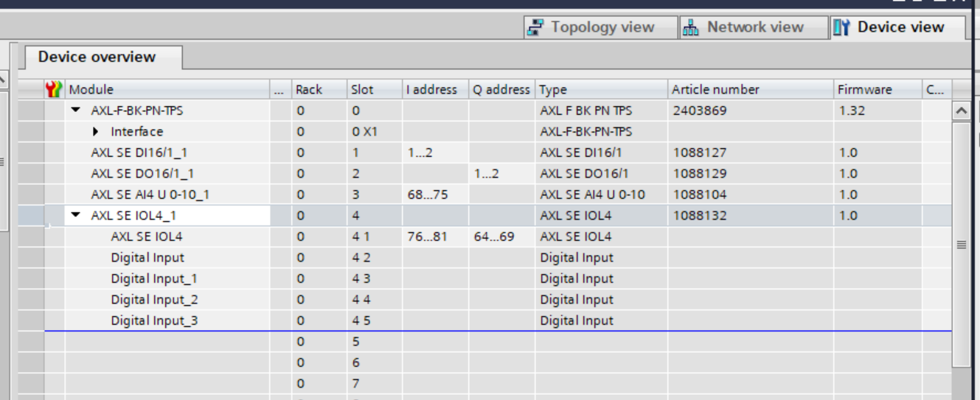980x400 pixels.
Task: Click the Q address column header
Action: [x=501, y=89]
